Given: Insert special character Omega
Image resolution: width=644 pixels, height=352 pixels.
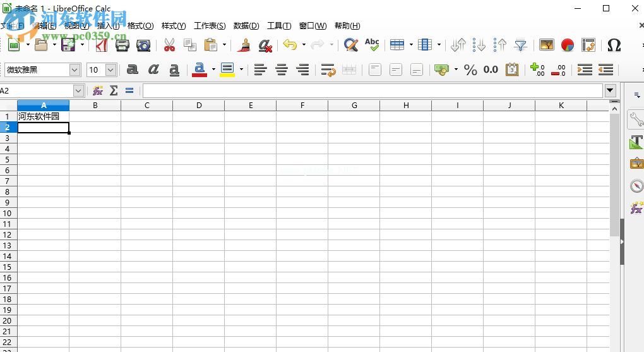Looking at the screenshot, I should tap(614, 45).
